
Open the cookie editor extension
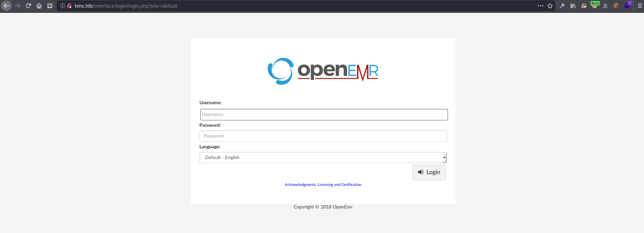616,6
